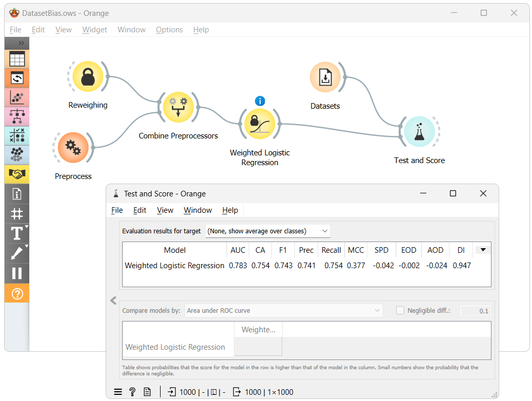Click the input data summary icon
Image resolution: width=532 pixels, height=401 pixels.
pyautogui.click(x=172, y=392)
